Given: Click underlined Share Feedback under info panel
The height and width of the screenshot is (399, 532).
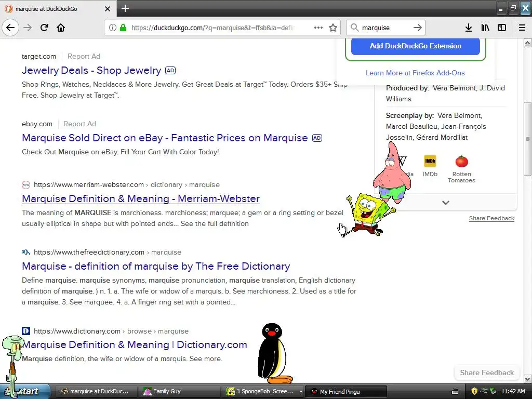Looking at the screenshot, I should point(491,218).
